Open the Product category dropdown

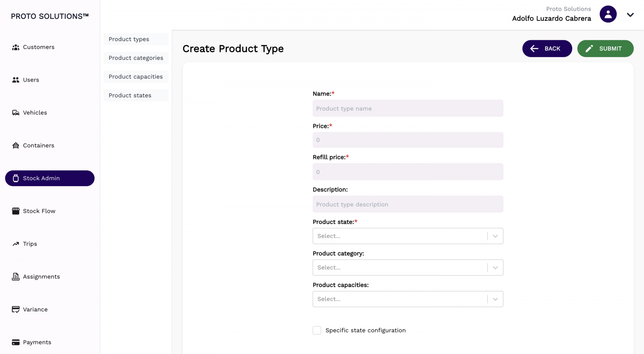tap(408, 267)
